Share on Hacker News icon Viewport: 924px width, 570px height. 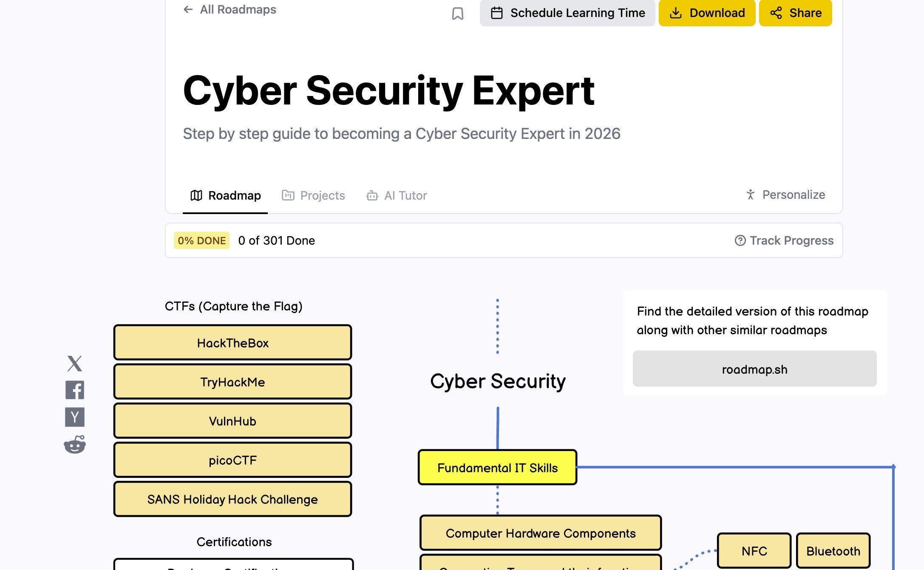(75, 417)
